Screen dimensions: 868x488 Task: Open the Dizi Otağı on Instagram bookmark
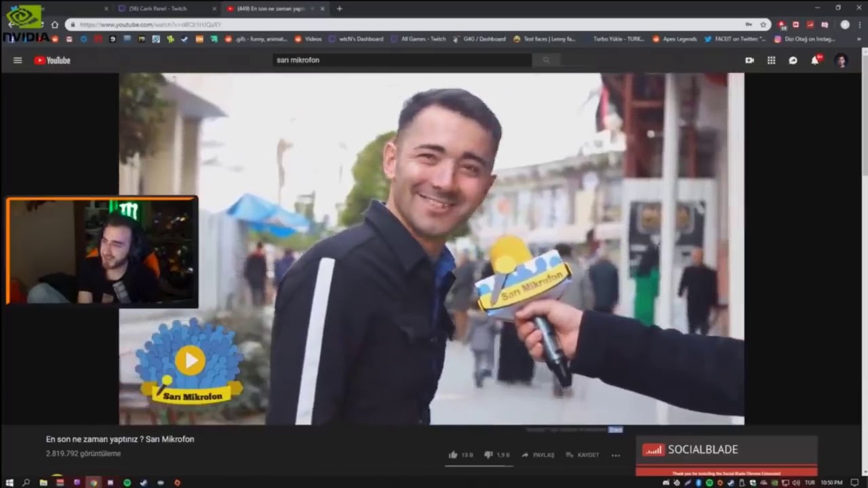coord(805,39)
